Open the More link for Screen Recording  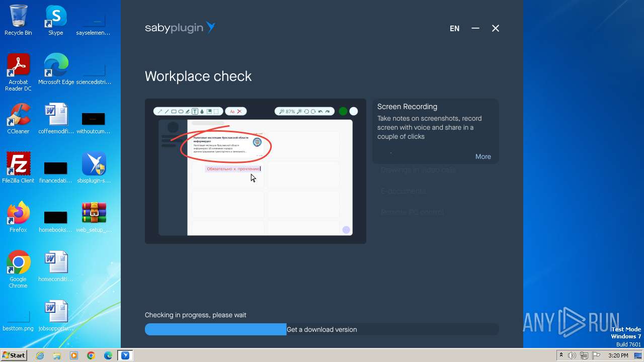(x=483, y=156)
